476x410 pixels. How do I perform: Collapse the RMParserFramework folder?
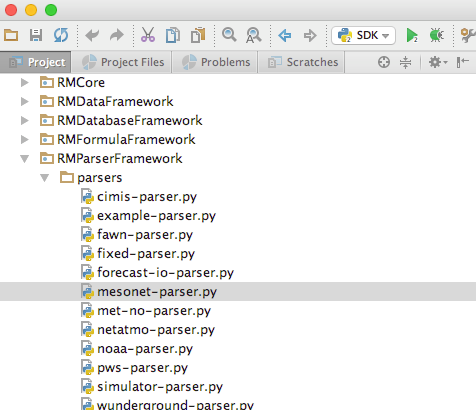tap(25, 158)
